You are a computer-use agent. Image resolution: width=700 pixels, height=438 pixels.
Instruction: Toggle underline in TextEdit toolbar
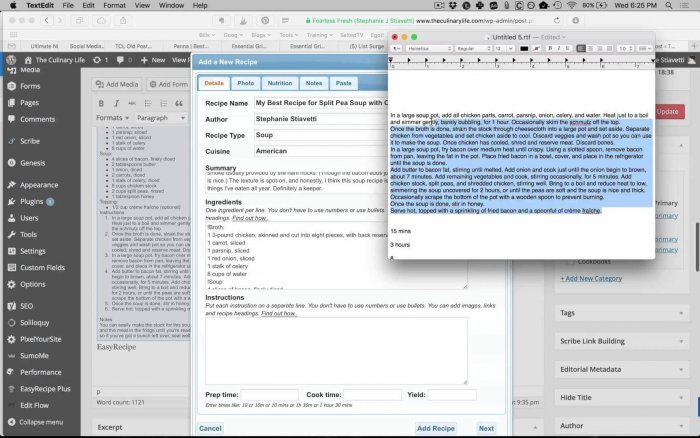click(567, 48)
